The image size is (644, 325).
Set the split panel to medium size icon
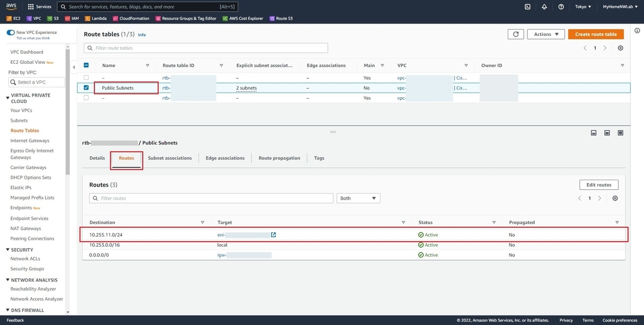point(607,132)
